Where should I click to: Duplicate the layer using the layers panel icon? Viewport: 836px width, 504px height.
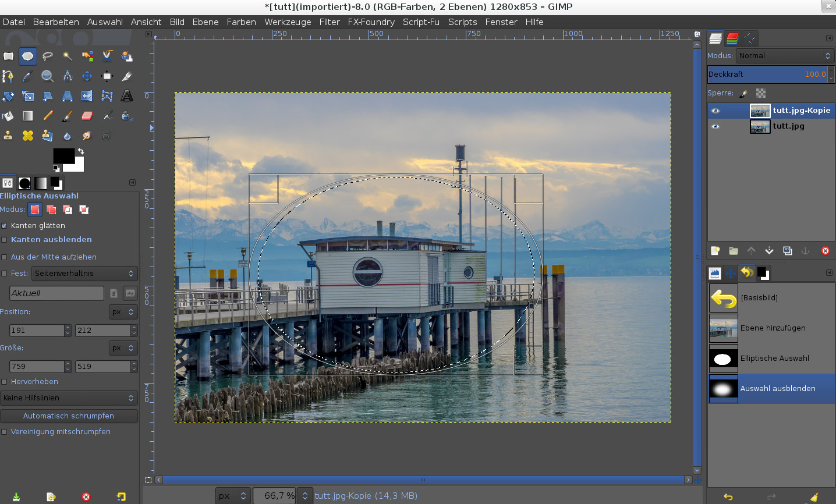click(787, 251)
